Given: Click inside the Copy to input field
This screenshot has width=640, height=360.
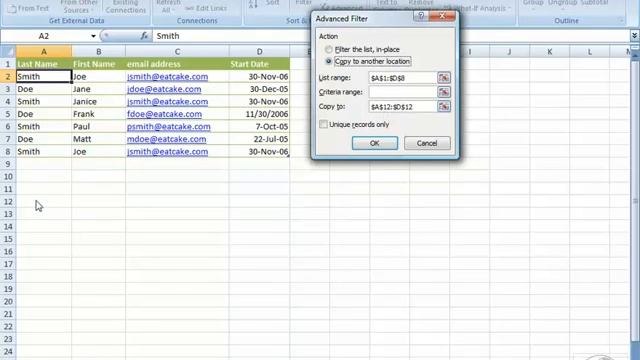Looking at the screenshot, I should tap(402, 107).
